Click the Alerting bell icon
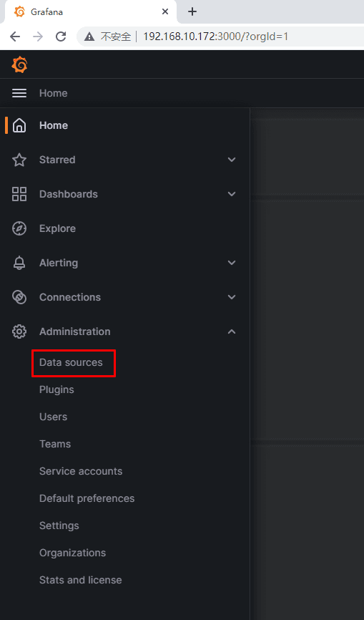Screen dimensions: 364x620 (19, 263)
